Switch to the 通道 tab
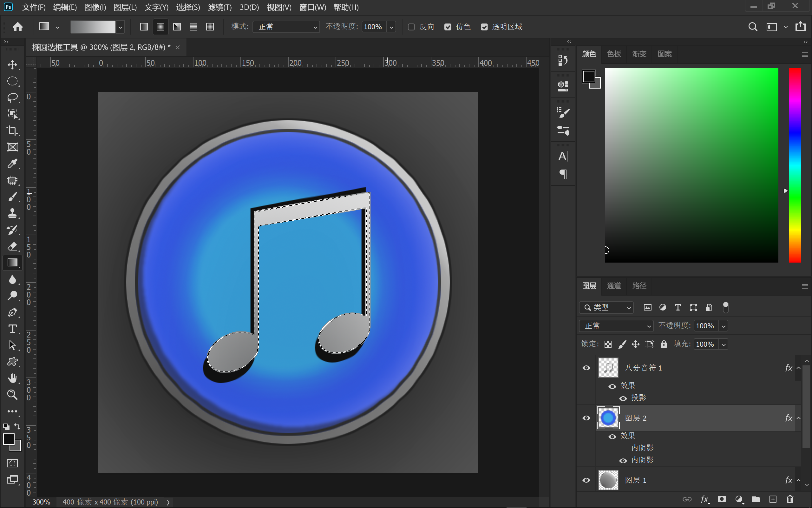Screen dimensions: 812x508 pyautogui.click(x=614, y=285)
